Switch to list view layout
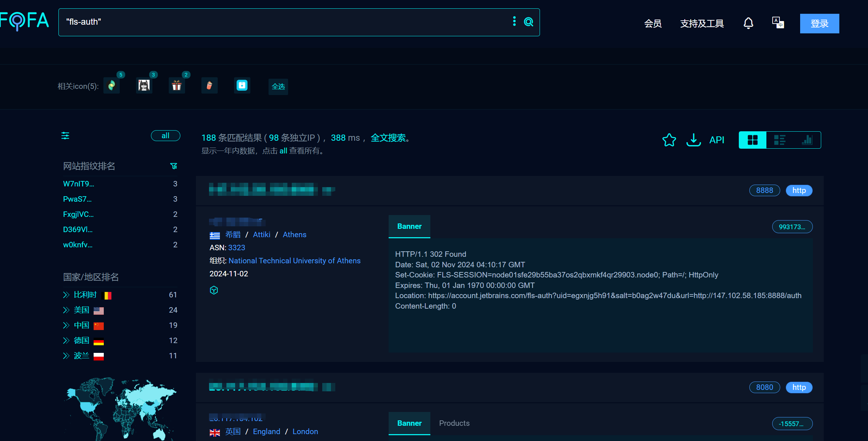Image resolution: width=868 pixels, height=441 pixels. [x=779, y=140]
